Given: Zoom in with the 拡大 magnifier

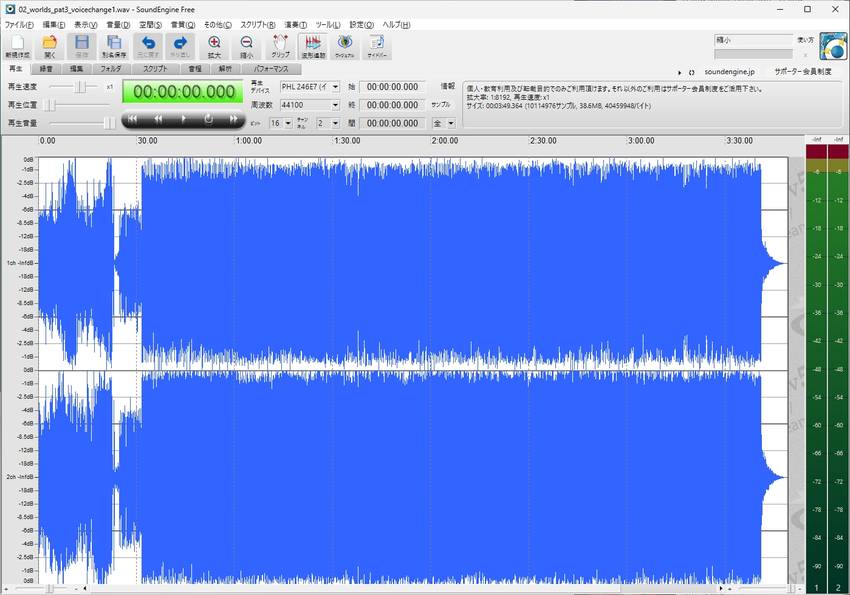Looking at the screenshot, I should (x=214, y=47).
